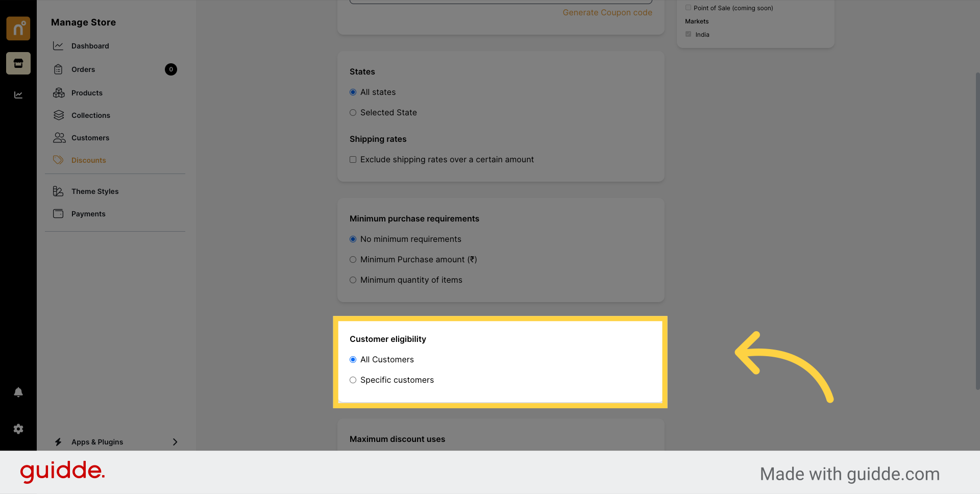980x494 pixels.
Task: Click the Manage Store heading
Action: coord(83,22)
